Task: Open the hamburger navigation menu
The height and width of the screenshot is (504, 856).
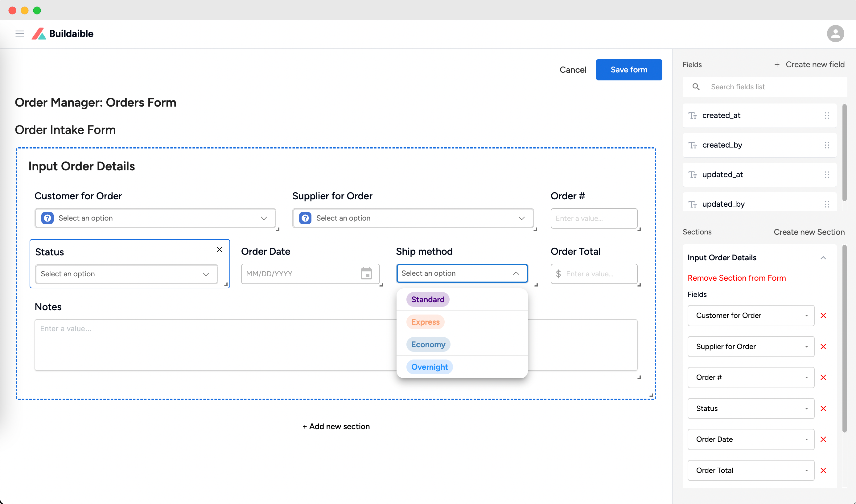Action: (x=20, y=34)
